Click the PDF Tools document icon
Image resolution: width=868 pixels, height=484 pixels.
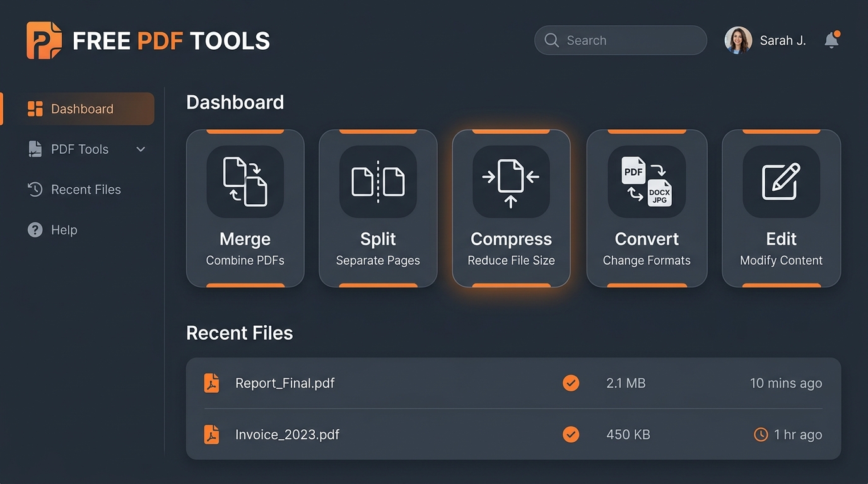pos(35,149)
